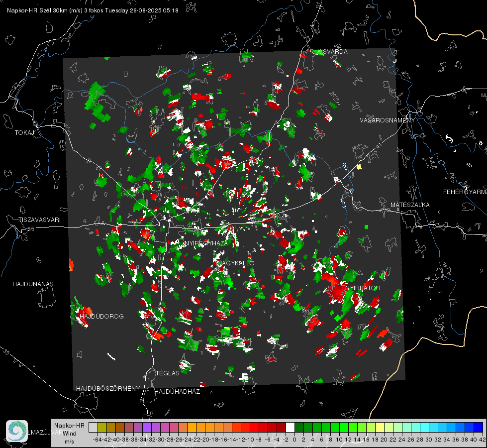Viewport: 487px width, 448px height.
Task: Click the NYÍREGYHÁZA city label
Action: pyautogui.click(x=205, y=243)
